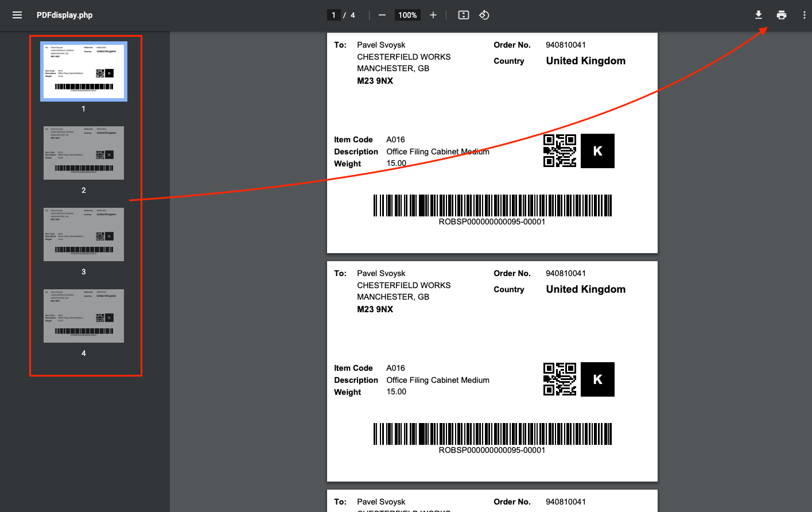
Task: Rotate the PDF counterclockwise
Action: coord(484,15)
